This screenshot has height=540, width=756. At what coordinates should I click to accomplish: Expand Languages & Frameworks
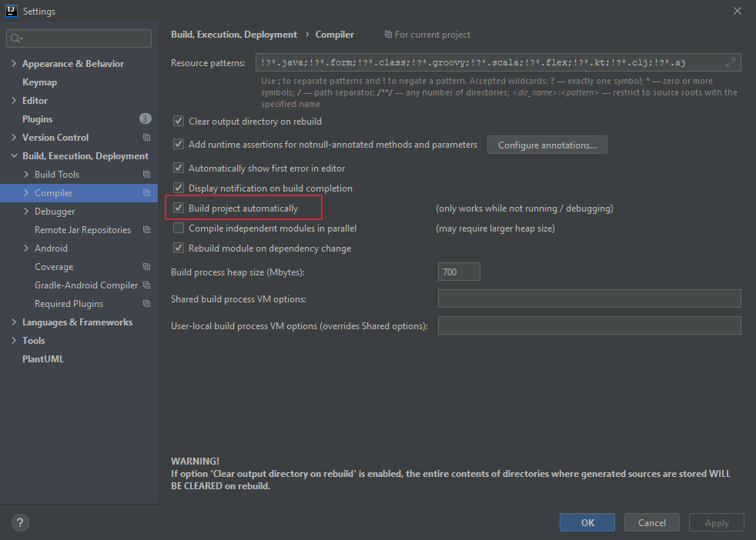pos(13,322)
